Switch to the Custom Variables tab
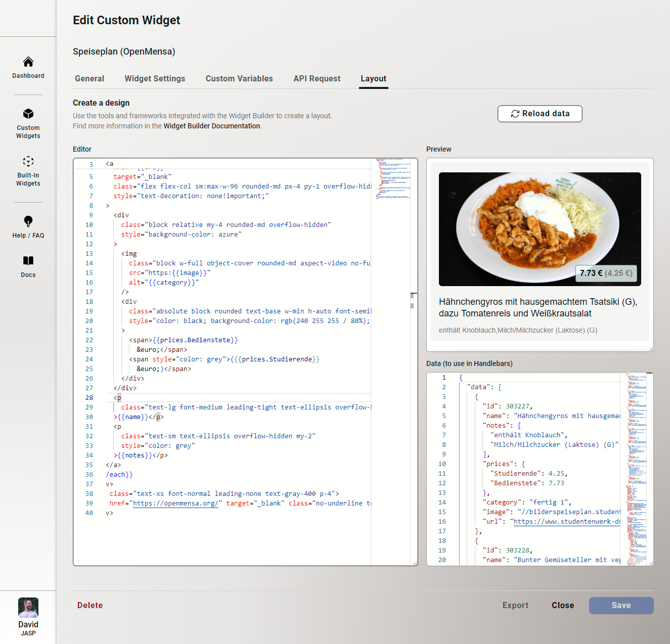Viewport: 670px width, 644px height. (239, 78)
